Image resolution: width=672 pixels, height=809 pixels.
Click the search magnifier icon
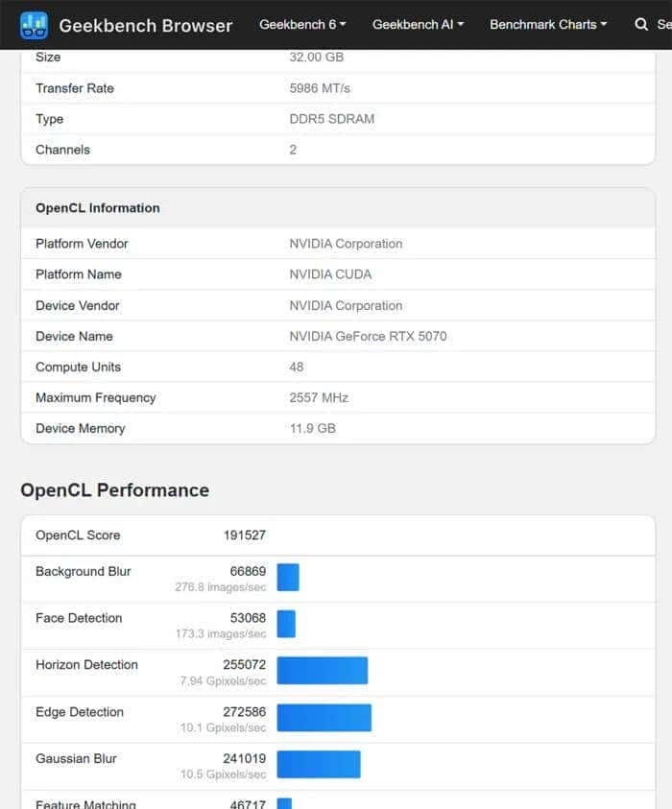641,25
